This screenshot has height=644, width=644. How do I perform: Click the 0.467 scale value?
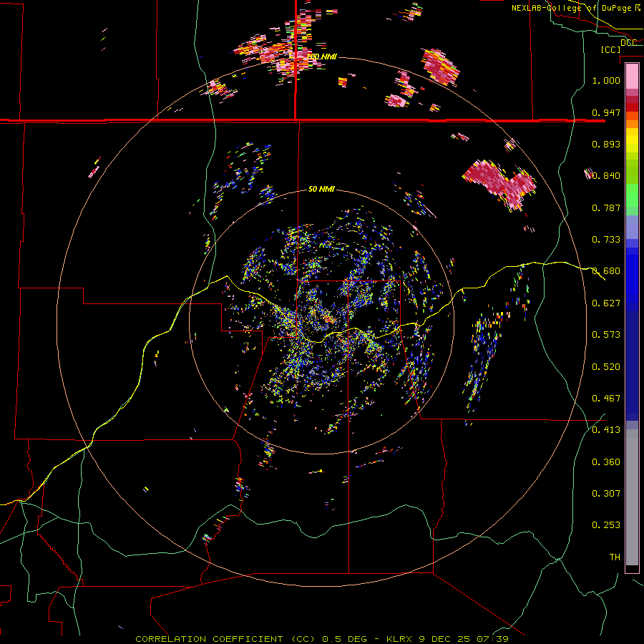(x=606, y=399)
